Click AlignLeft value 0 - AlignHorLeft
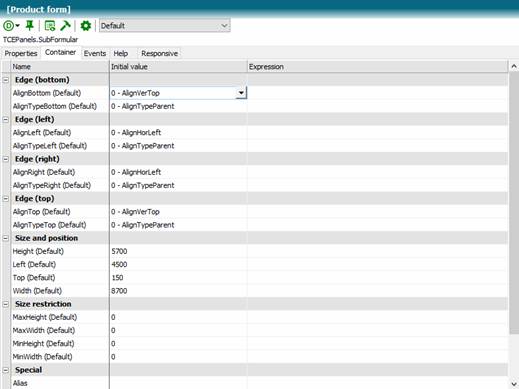The width and height of the screenshot is (519, 389). (136, 133)
